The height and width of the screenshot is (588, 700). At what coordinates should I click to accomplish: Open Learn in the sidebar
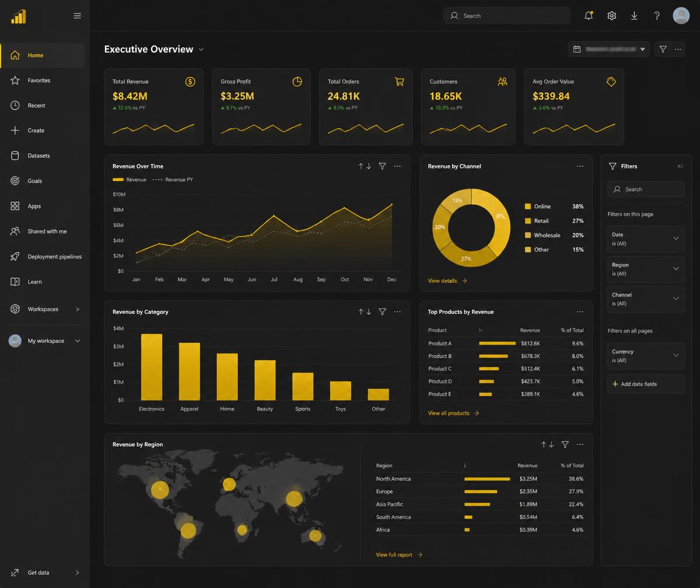[x=43, y=282]
